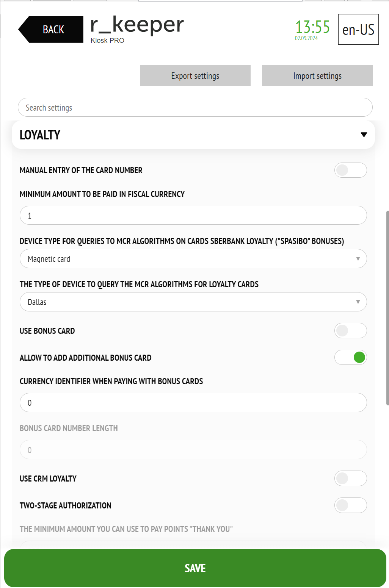Enable the Use bonus card switch

point(351,331)
